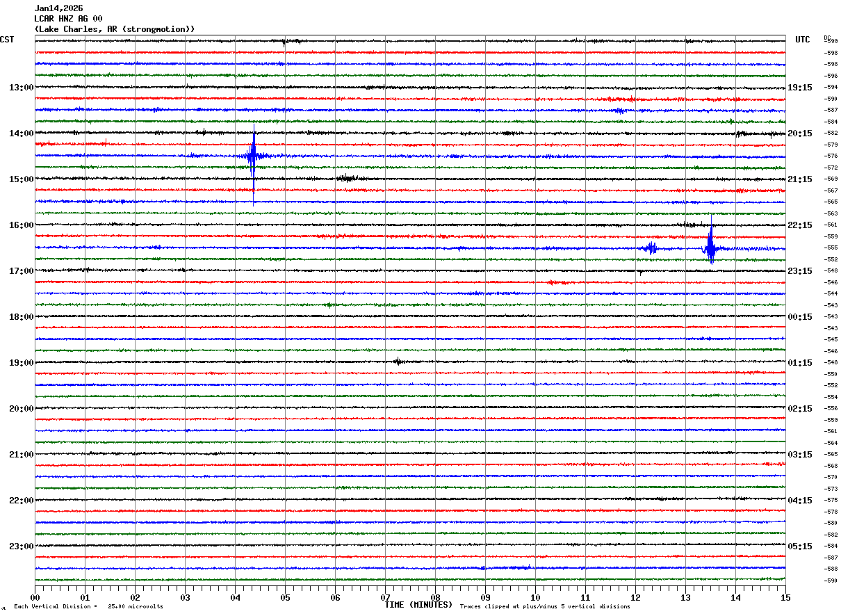841x616 pixels.
Task: Click the Each Vertical Division 25.00 microvolts note
Action: point(89,606)
